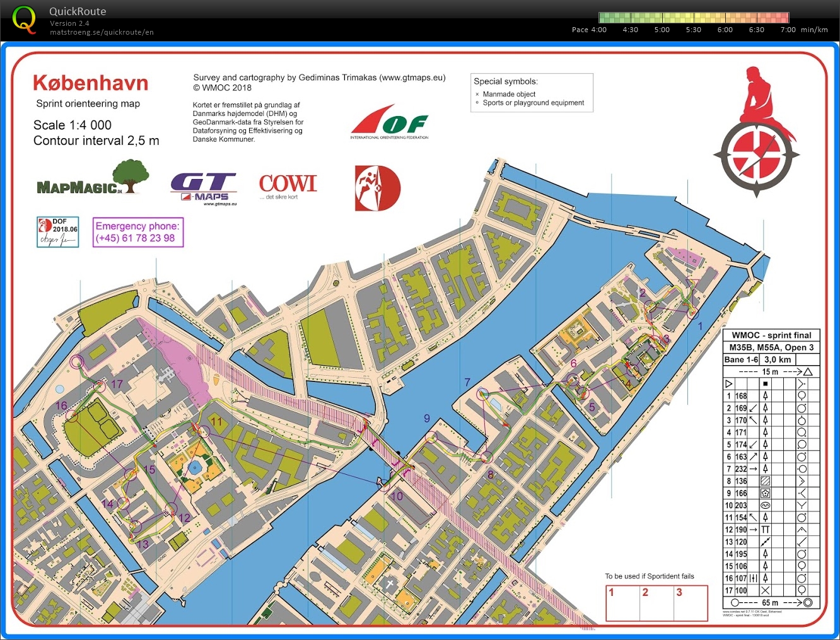Screen dimensions: 840x640
Task: Click control code 100 in description table
Action: tap(741, 591)
